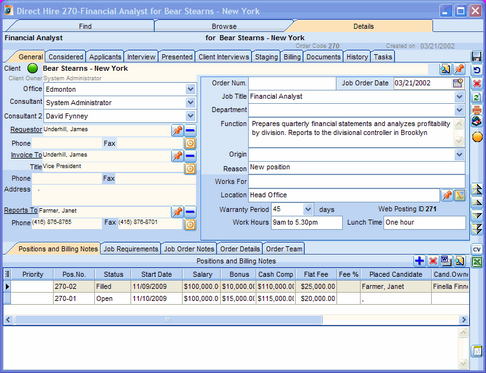Click the green refresh page icon

[x=477, y=97]
